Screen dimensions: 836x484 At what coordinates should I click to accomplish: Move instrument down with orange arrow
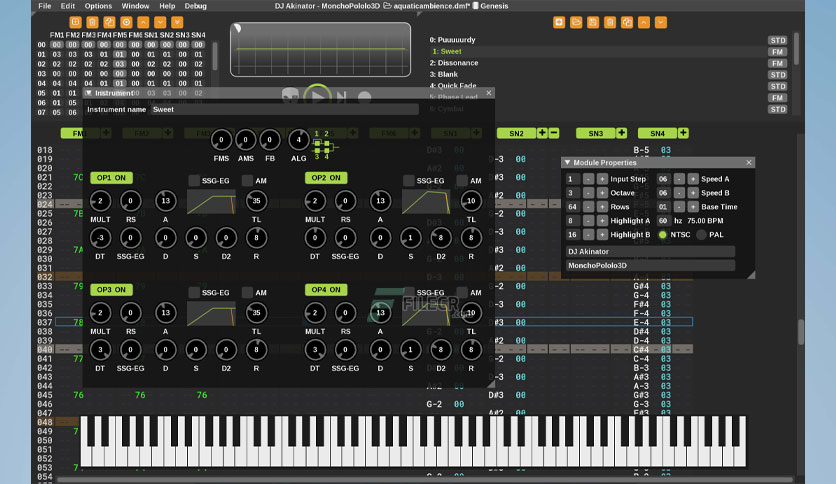pos(661,22)
